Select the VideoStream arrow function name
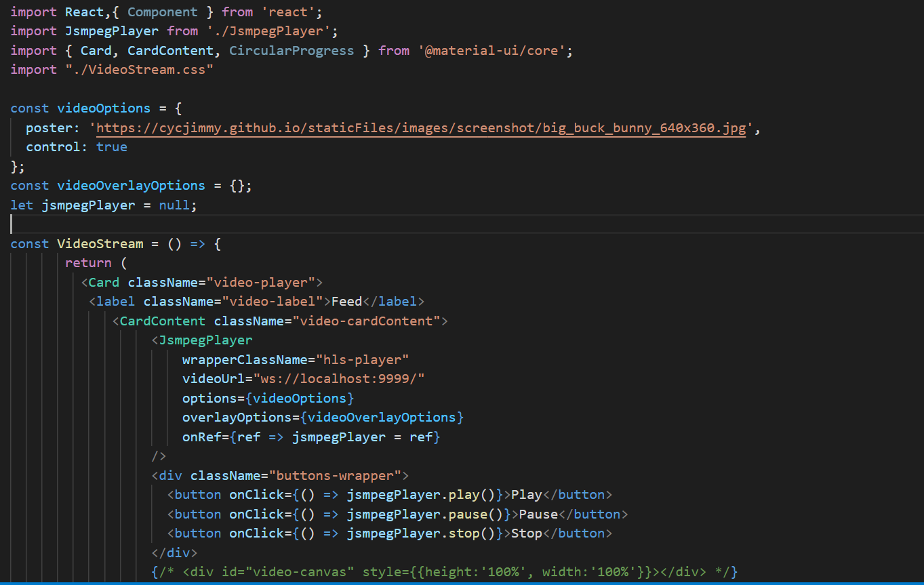924x585 pixels. tap(100, 243)
